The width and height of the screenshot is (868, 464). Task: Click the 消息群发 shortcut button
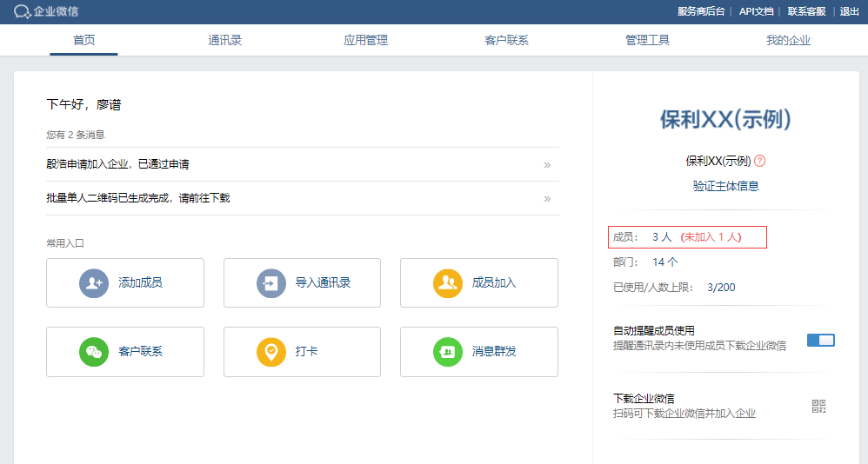pos(479,352)
